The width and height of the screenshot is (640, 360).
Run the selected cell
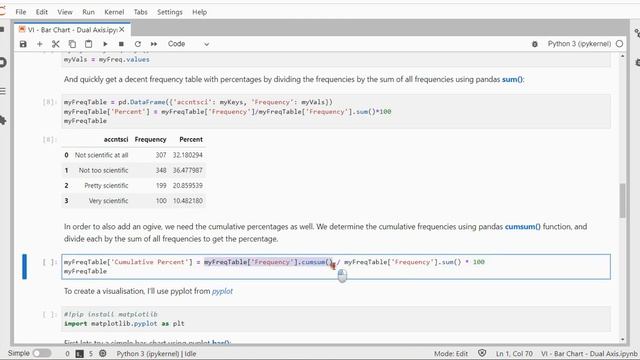pos(105,44)
